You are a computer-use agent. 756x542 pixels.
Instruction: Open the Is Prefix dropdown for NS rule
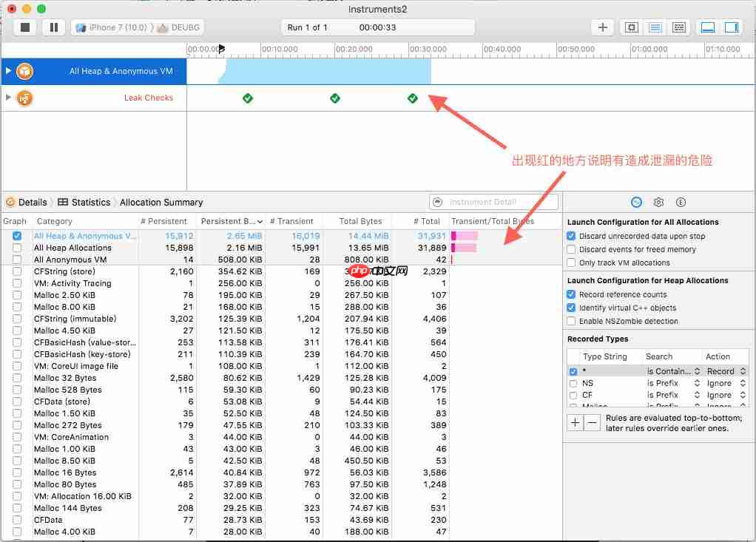[x=673, y=384]
